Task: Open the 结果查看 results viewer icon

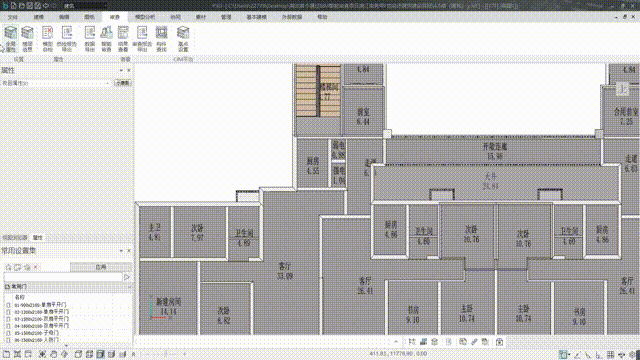Action: (123, 39)
